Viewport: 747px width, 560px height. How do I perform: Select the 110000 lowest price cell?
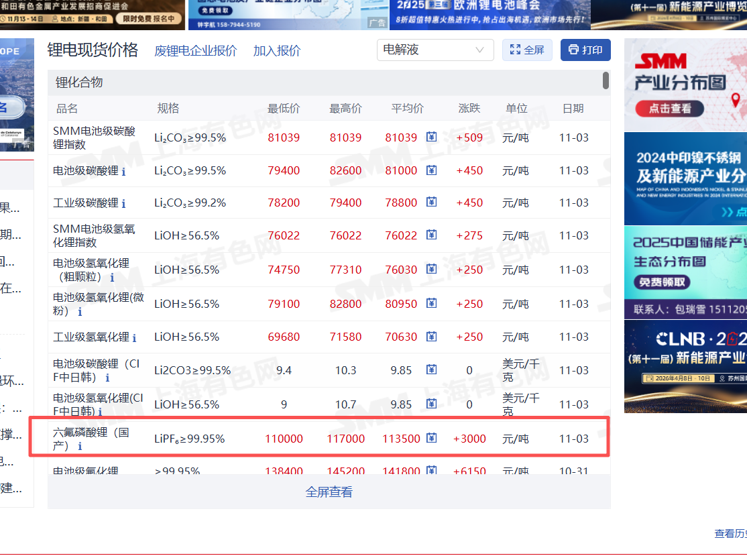pyautogui.click(x=284, y=439)
